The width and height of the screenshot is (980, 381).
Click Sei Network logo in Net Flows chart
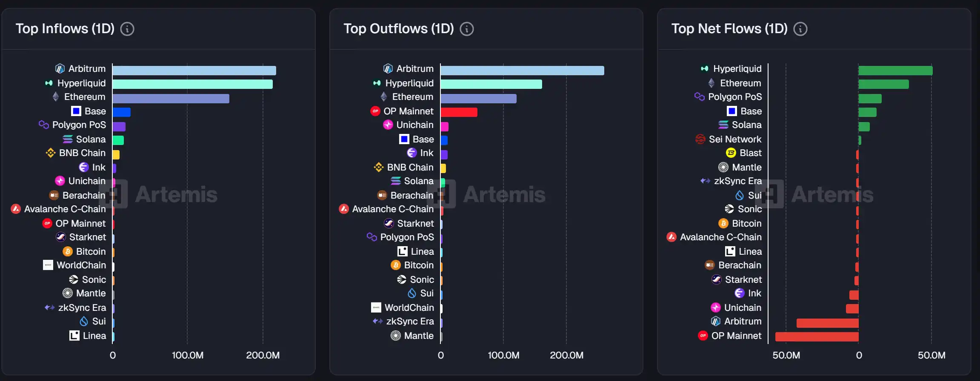pos(700,139)
